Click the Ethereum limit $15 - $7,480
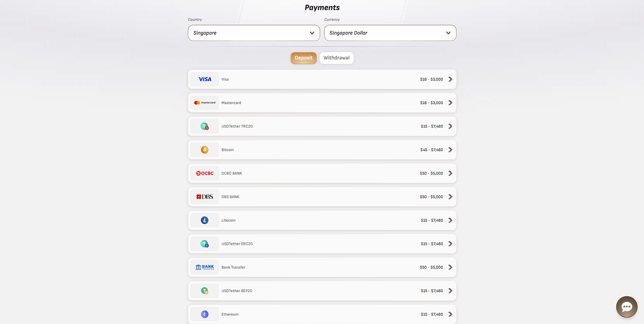The height and width of the screenshot is (324, 644). (432, 314)
